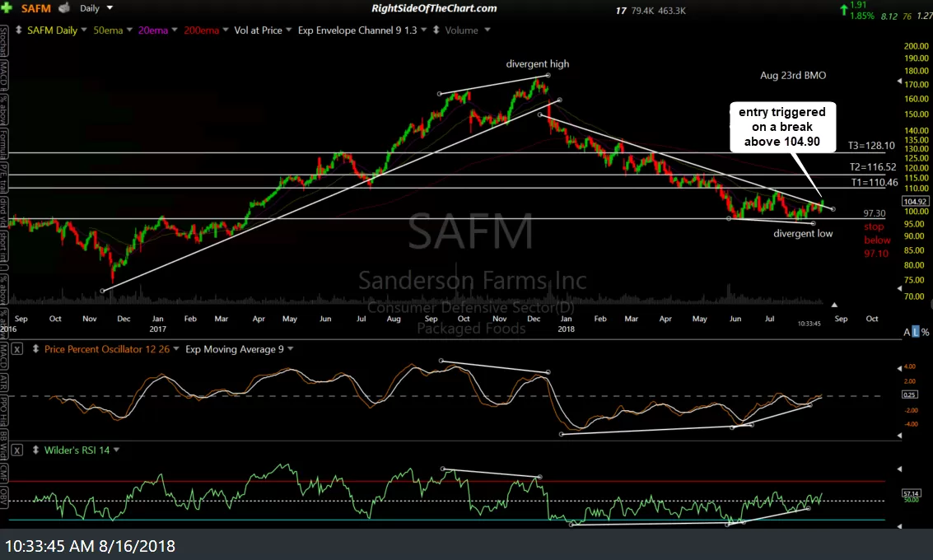The width and height of the screenshot is (933, 560).
Task: Click the 57.14 RSI value label
Action: tap(911, 493)
